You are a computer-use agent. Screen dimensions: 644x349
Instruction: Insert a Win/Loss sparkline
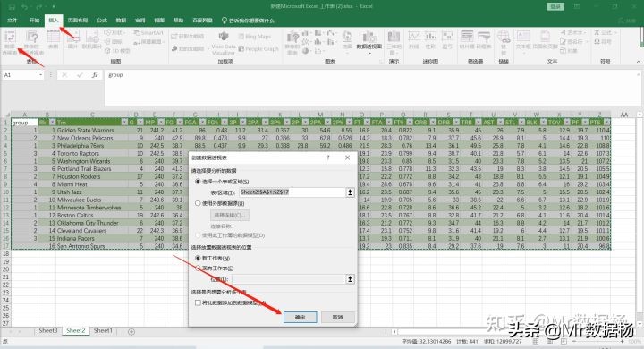pyautogui.click(x=447, y=40)
